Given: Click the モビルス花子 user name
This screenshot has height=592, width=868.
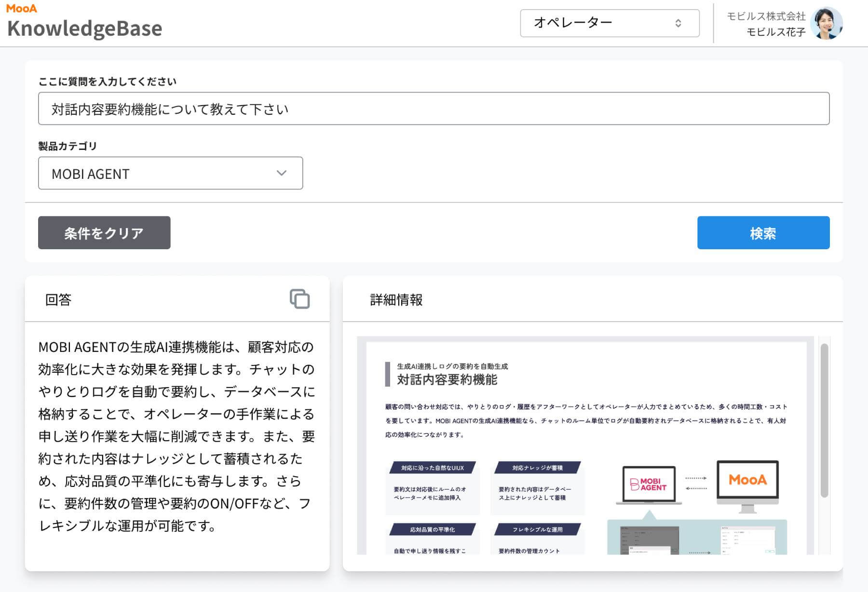Looking at the screenshot, I should [776, 32].
